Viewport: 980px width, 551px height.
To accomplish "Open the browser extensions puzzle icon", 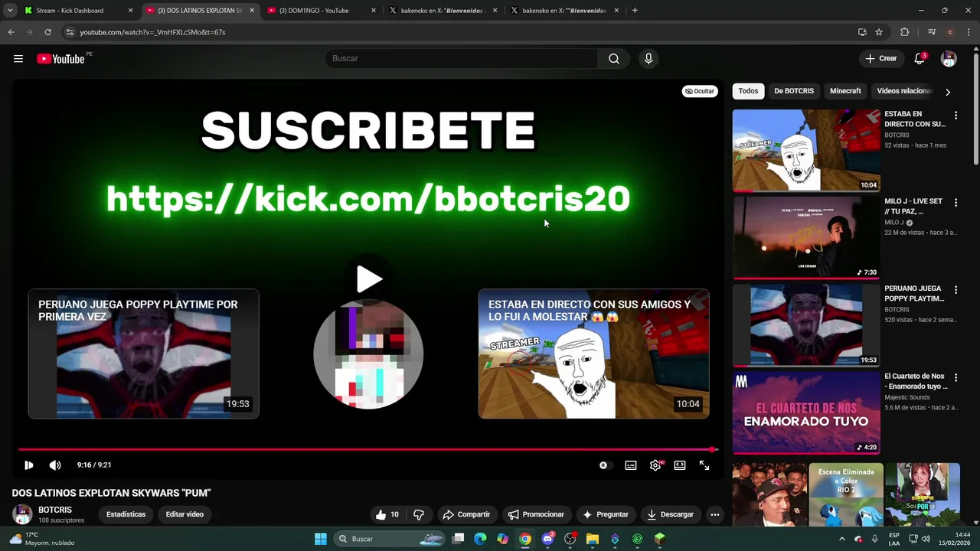I will coord(905,32).
